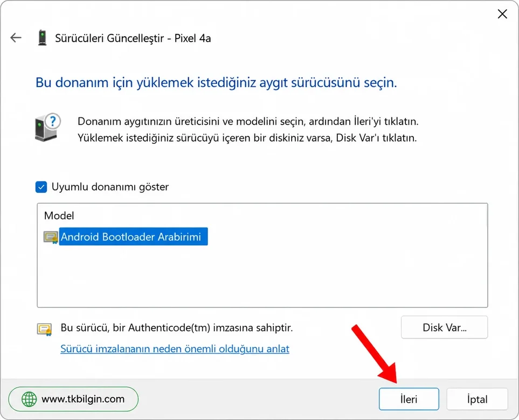Close the driver update dialog
Image resolution: width=519 pixels, height=420 pixels.
click(502, 14)
